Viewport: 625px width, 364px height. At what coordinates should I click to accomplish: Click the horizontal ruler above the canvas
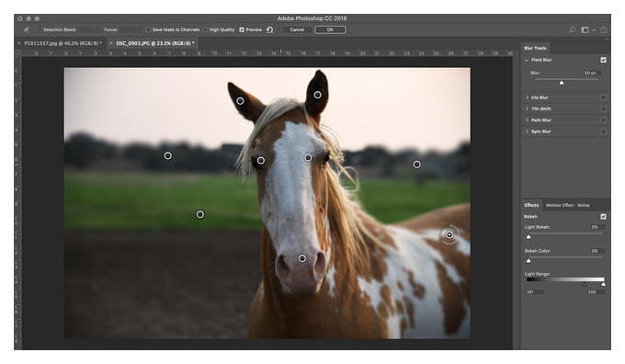(267, 53)
